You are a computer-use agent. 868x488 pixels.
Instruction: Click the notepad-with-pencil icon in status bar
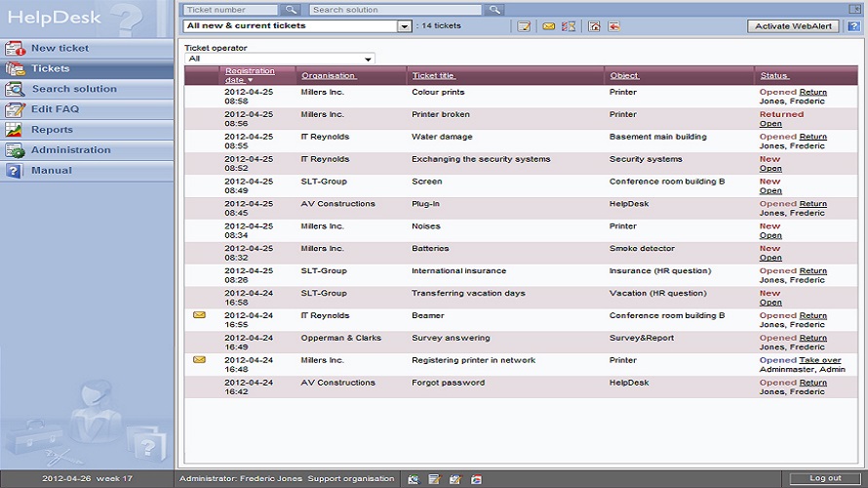[434, 479]
